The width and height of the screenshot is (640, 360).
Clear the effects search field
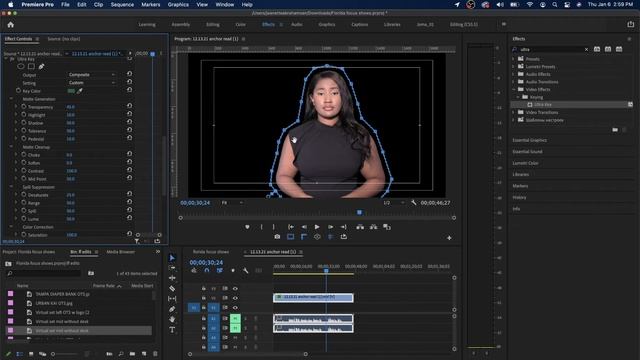(587, 49)
